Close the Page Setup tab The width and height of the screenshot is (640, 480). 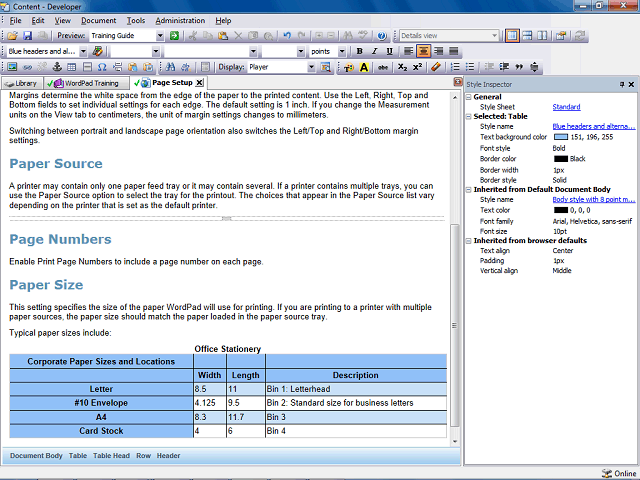(199, 83)
